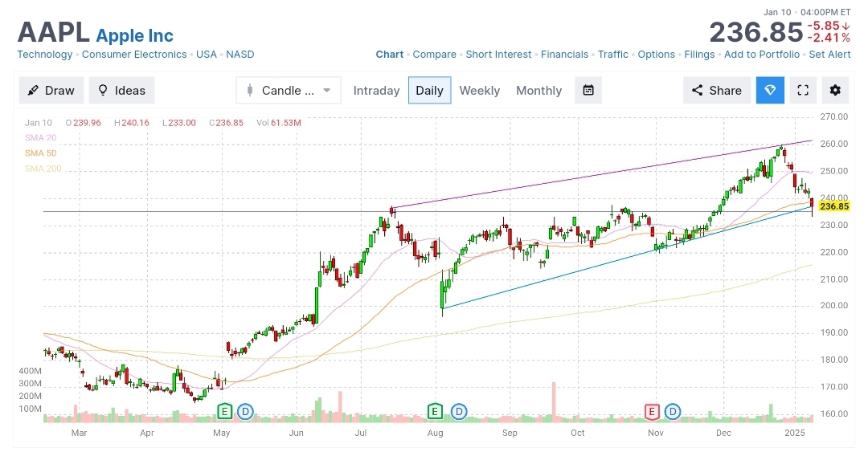Click the November earnings E marker

click(652, 412)
